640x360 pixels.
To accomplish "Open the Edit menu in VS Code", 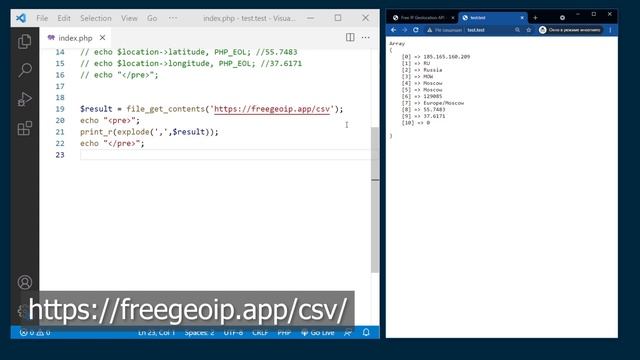I will click(x=64, y=18).
